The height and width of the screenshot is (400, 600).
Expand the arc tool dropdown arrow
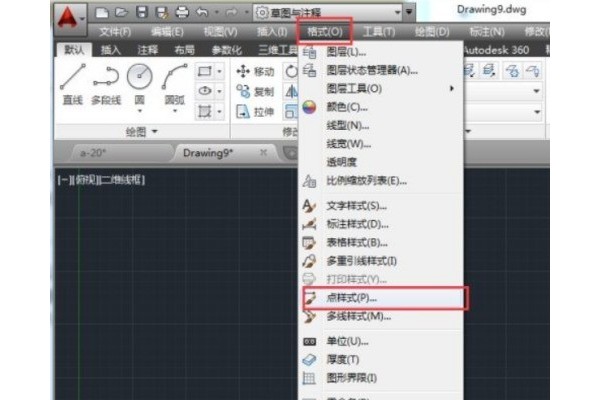(x=175, y=111)
